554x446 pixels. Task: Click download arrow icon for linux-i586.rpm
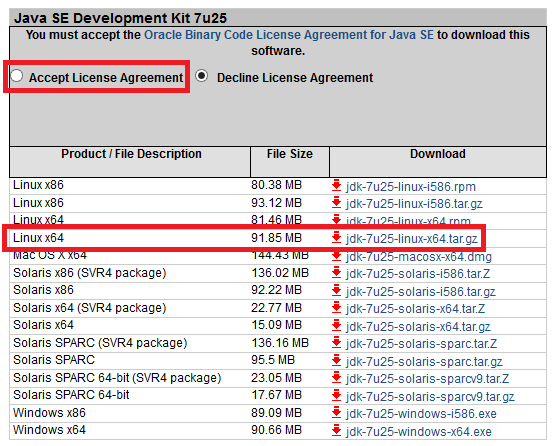pos(336,185)
